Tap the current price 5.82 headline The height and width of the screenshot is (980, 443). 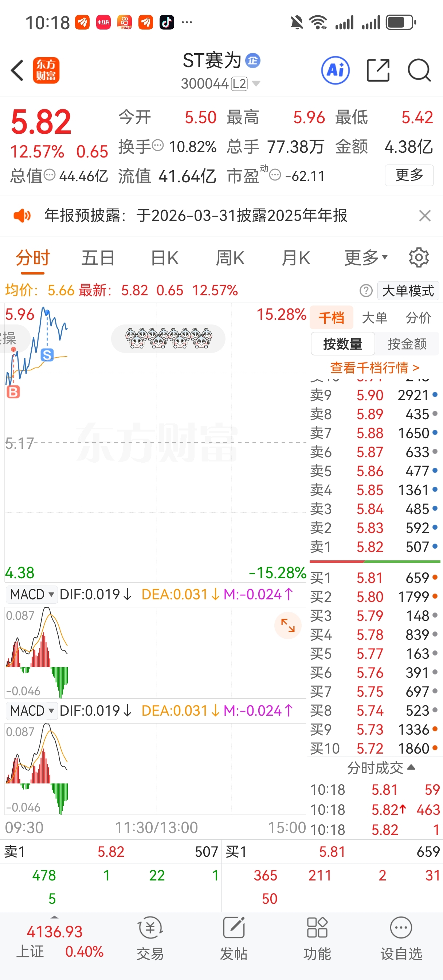click(41, 122)
